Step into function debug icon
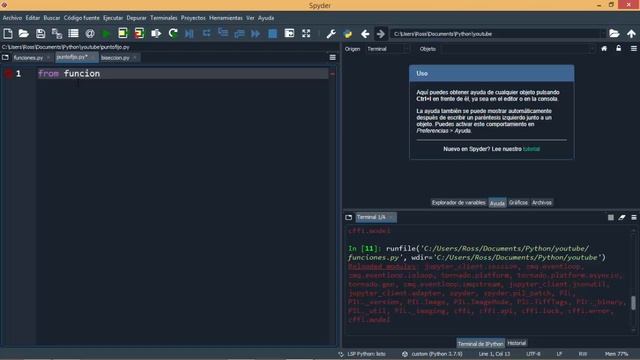Viewport: 640px width, 360px height. [x=223, y=33]
